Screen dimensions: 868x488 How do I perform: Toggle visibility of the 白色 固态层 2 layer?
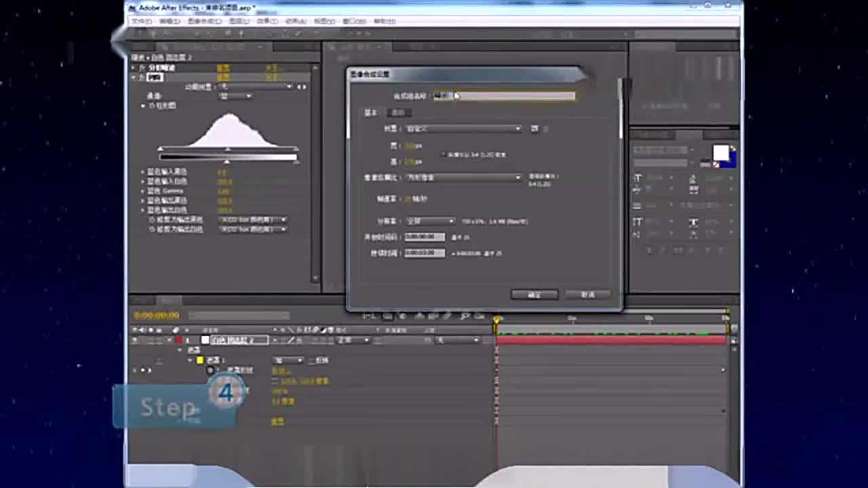click(x=134, y=340)
